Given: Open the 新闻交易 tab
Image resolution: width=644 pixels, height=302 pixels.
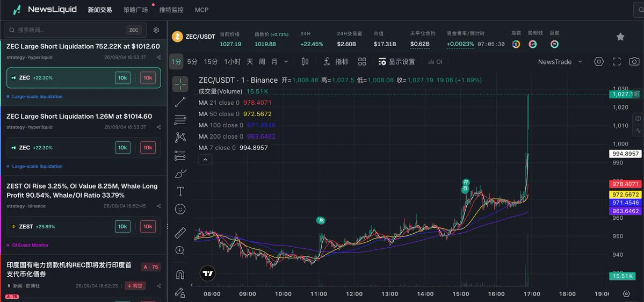Looking at the screenshot, I should (100, 10).
